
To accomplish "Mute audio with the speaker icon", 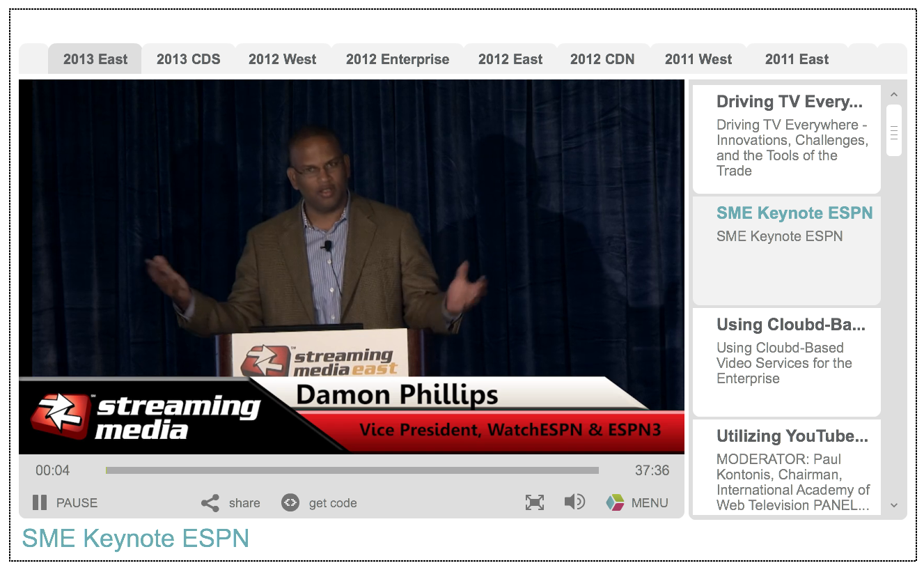I will tap(574, 502).
